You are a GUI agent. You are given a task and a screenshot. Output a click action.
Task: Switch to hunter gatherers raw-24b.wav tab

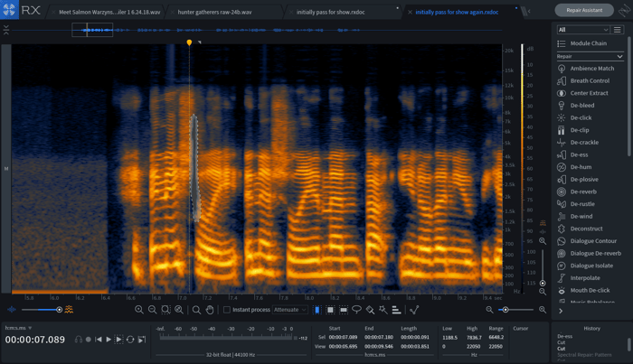(x=215, y=12)
